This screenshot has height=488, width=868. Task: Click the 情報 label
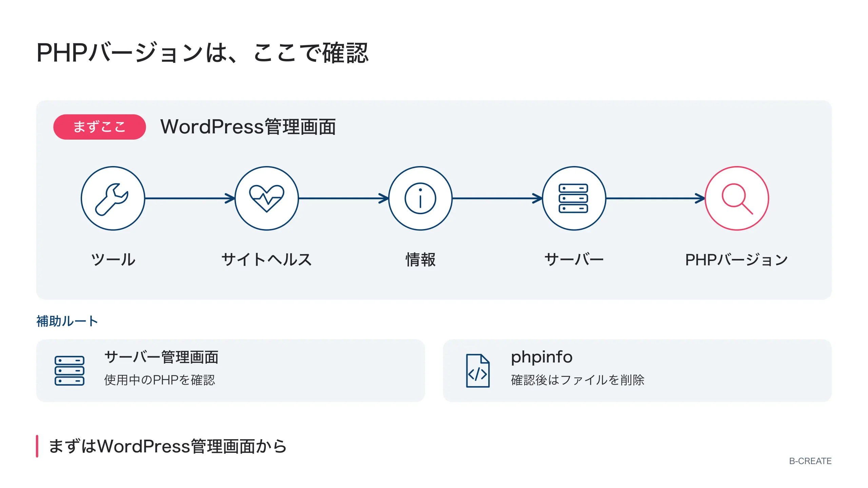pyautogui.click(x=420, y=260)
